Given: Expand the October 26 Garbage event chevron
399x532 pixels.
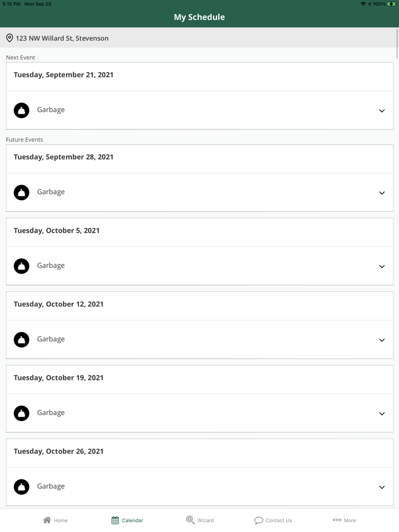Looking at the screenshot, I should [382, 487].
